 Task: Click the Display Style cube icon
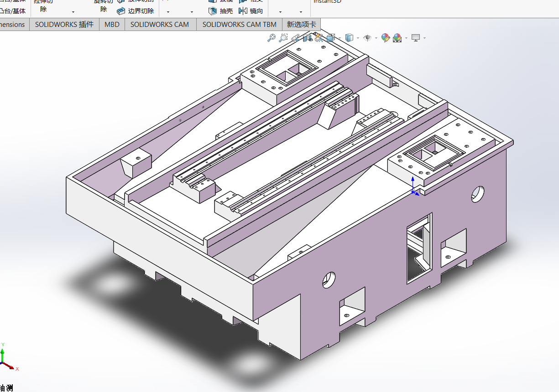pyautogui.click(x=350, y=38)
